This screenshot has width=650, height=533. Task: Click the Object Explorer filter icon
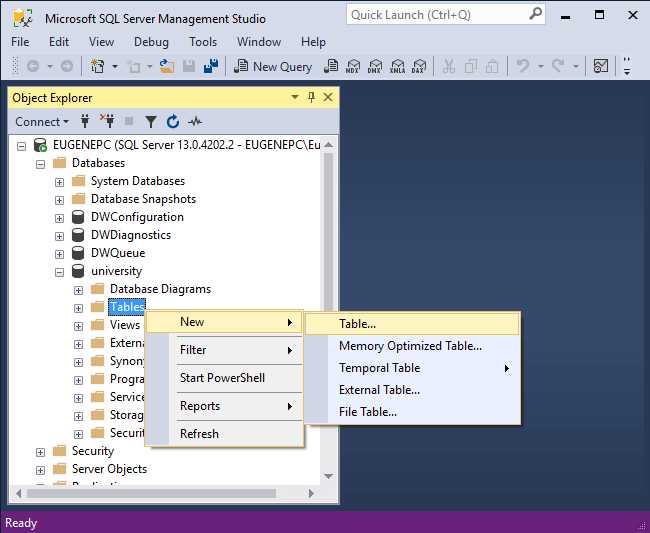tap(151, 122)
